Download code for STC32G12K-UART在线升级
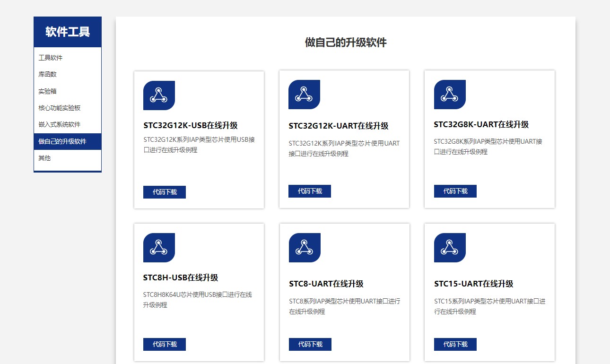610x364 pixels. pos(310,191)
